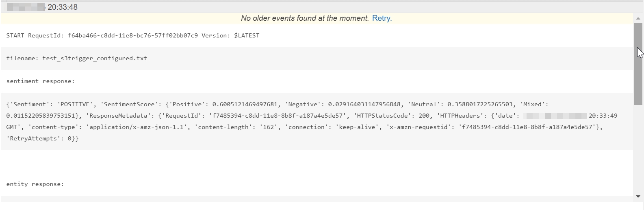The width and height of the screenshot is (644, 210).
Task: Click the 20:33:48 timestamp header
Action: tap(63, 7)
